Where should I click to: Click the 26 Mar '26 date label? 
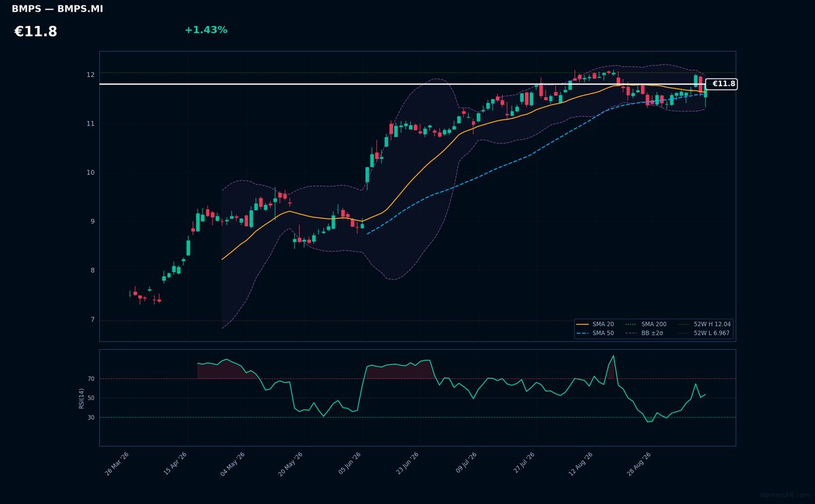117,463
